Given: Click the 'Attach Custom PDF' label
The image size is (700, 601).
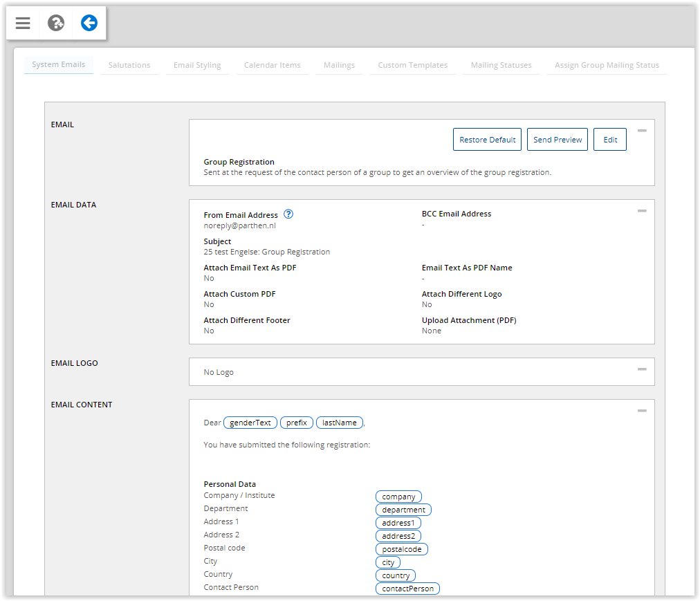Looking at the screenshot, I should [x=240, y=294].
